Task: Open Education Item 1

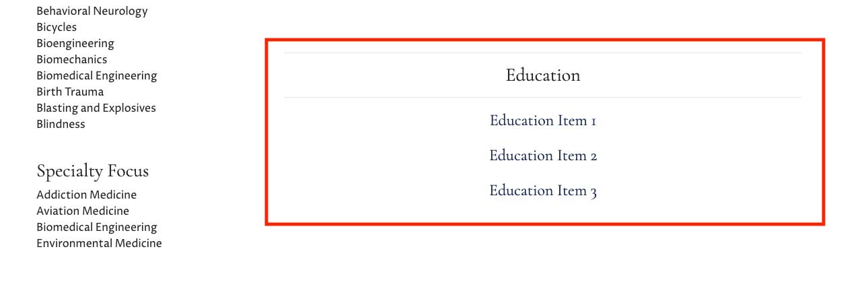Action: coord(542,121)
